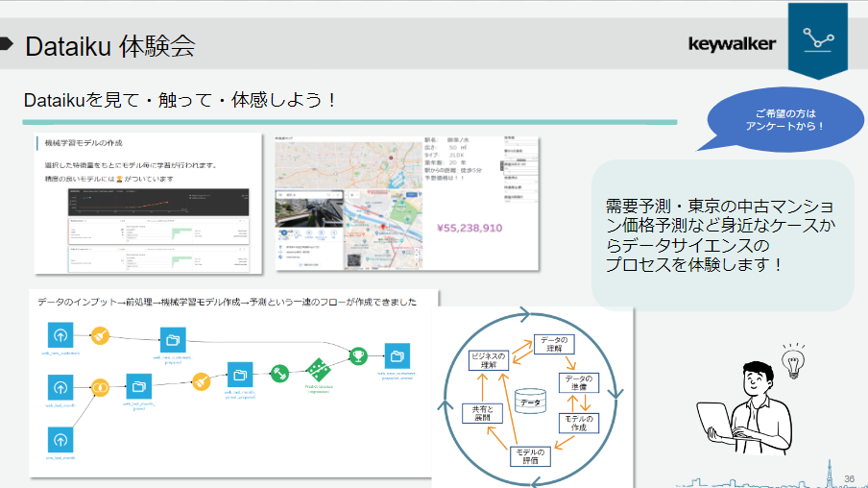The height and width of the screenshot is (488, 868).
Task: Click the データの準備 box
Action: (578, 382)
